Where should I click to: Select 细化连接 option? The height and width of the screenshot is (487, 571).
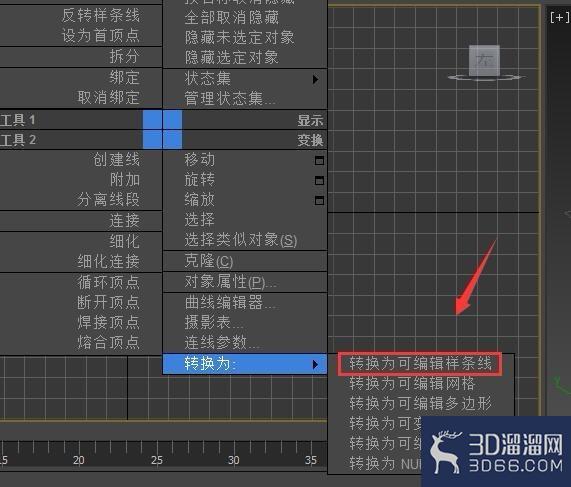(109, 261)
